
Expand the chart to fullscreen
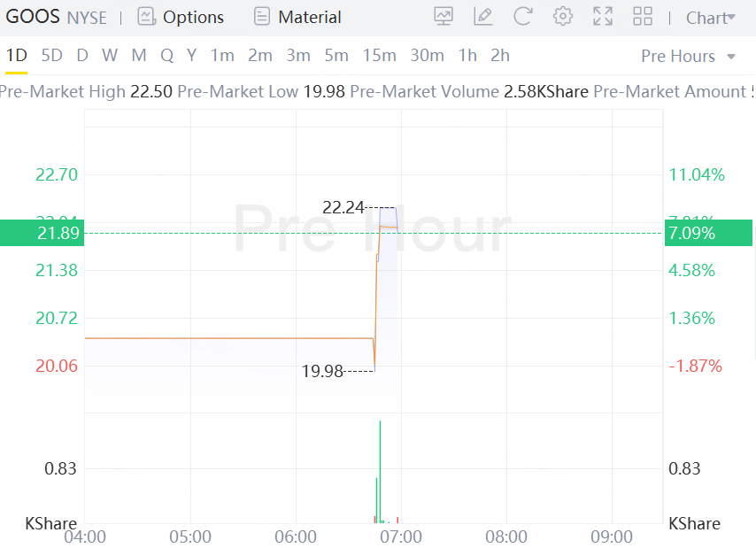click(x=603, y=16)
